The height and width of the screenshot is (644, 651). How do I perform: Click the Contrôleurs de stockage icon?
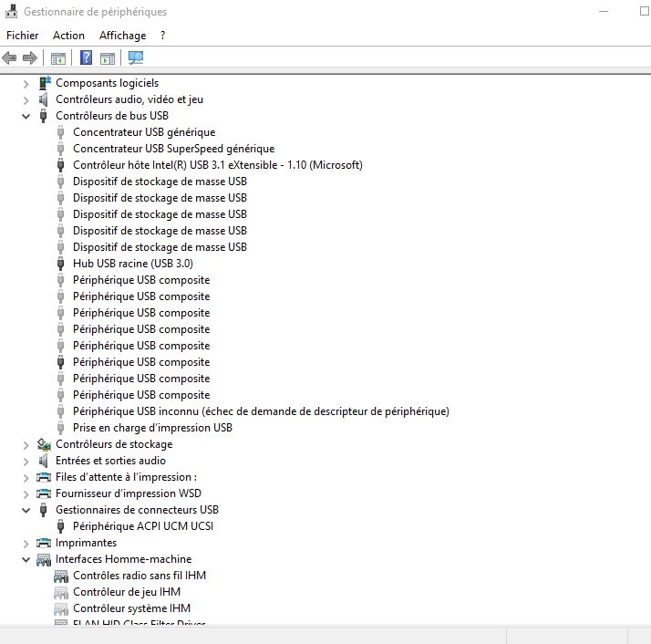44,444
